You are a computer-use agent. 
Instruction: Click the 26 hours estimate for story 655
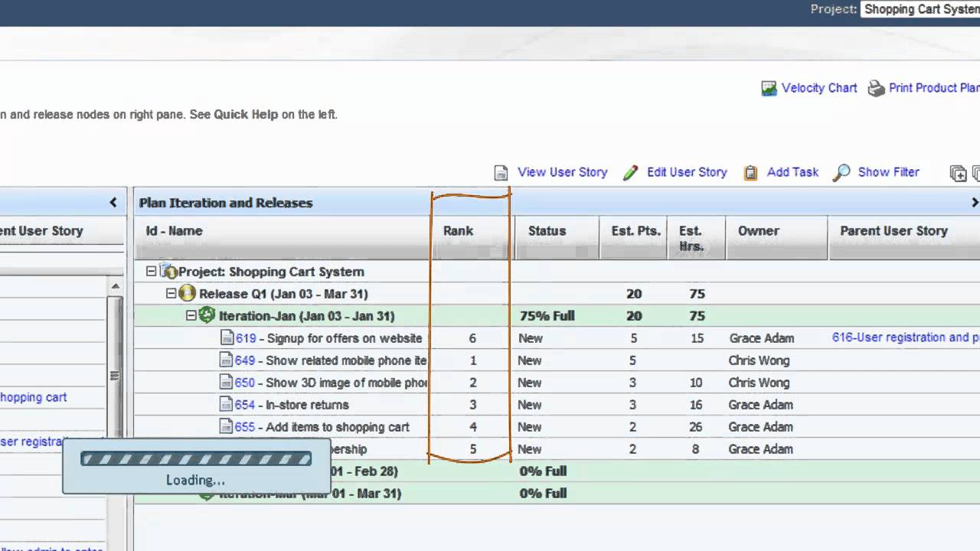tap(695, 427)
